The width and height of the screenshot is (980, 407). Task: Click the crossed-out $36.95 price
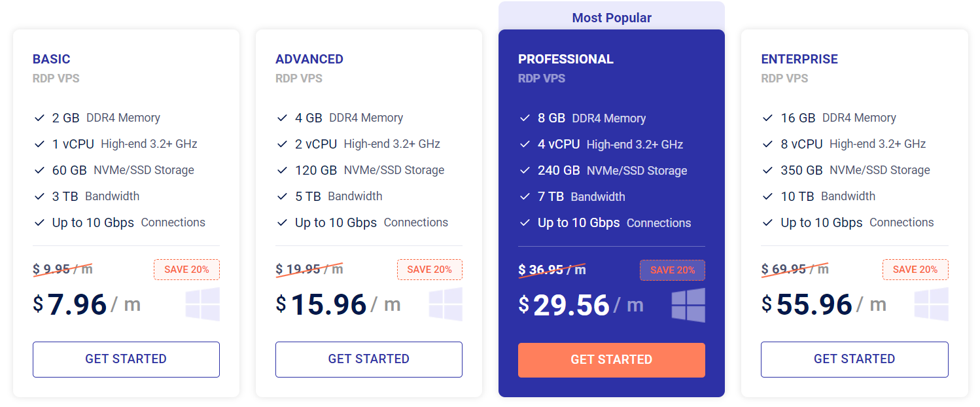pyautogui.click(x=551, y=269)
